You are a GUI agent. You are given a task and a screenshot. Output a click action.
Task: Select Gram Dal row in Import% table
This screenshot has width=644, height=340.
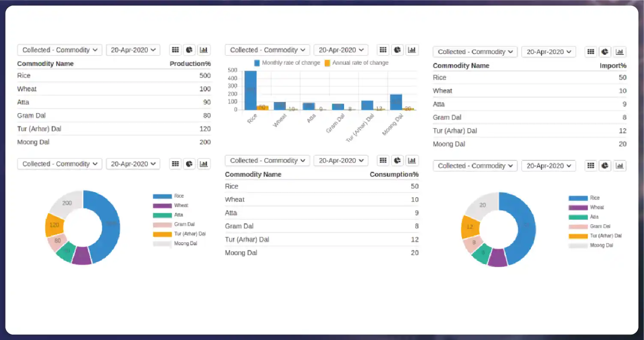(530, 117)
